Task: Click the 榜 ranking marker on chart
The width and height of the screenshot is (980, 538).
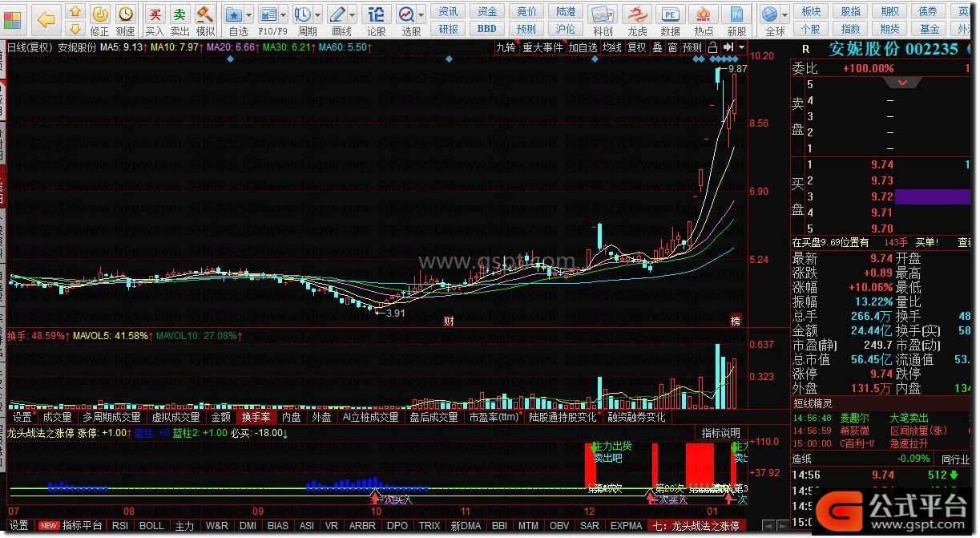Action: click(736, 322)
